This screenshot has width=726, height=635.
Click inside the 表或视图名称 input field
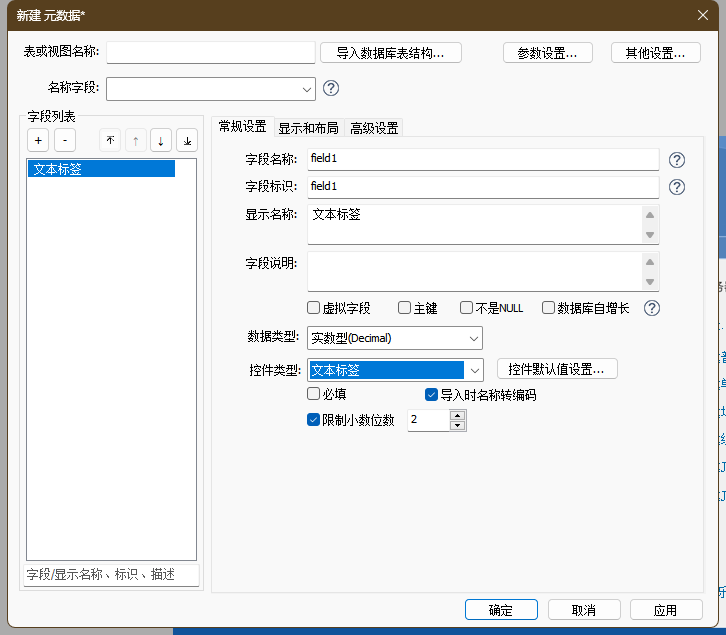click(210, 53)
